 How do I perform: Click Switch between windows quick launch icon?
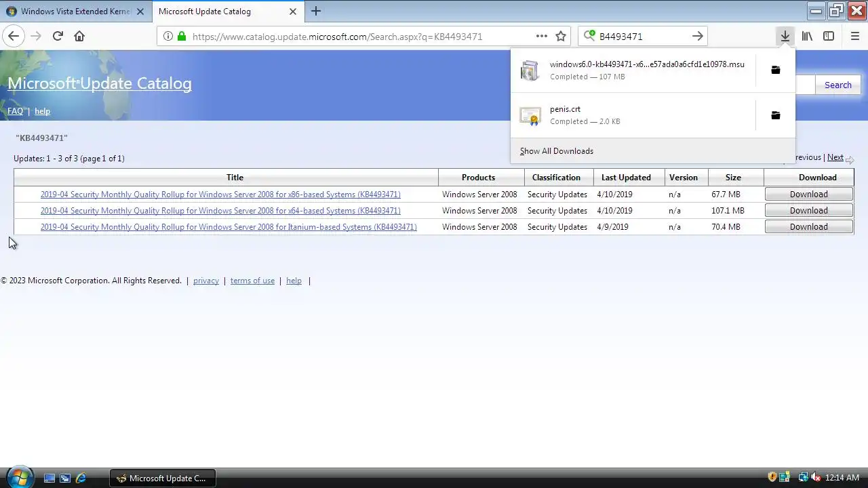pos(65,478)
